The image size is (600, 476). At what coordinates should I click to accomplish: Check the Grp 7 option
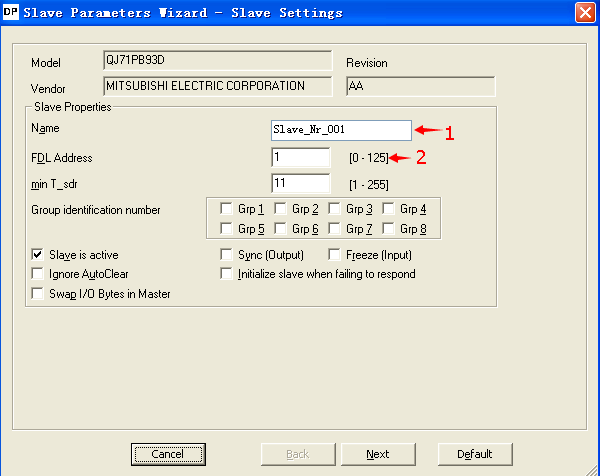coord(335,229)
